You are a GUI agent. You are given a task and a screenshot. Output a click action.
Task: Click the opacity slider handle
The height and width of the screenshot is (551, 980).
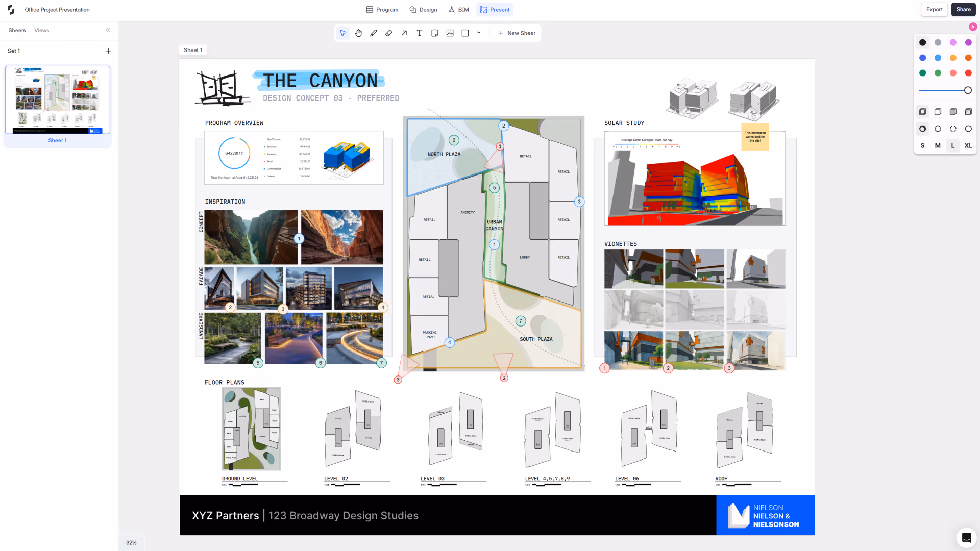coord(968,90)
